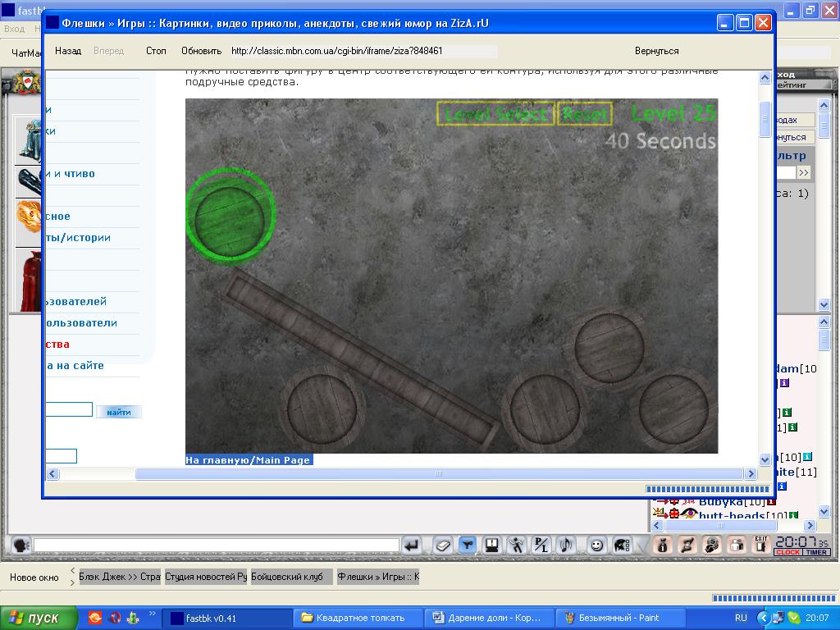
Task: Click the tab strip scroll-left arrow
Action: [72, 571]
